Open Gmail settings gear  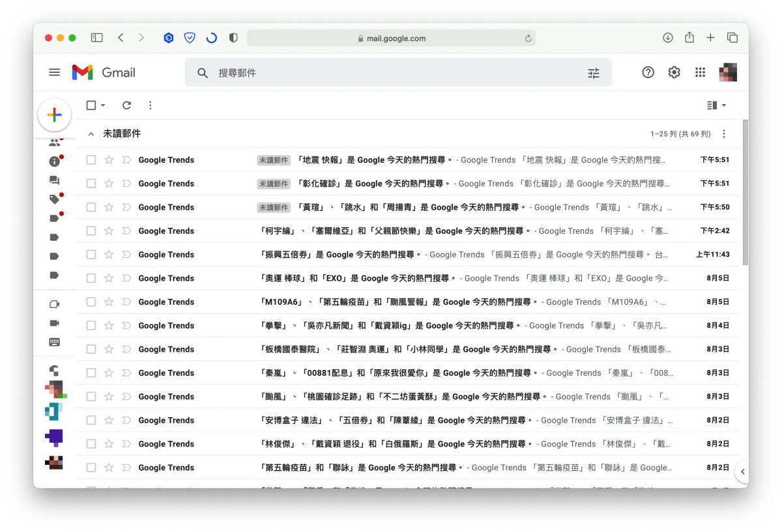(674, 72)
